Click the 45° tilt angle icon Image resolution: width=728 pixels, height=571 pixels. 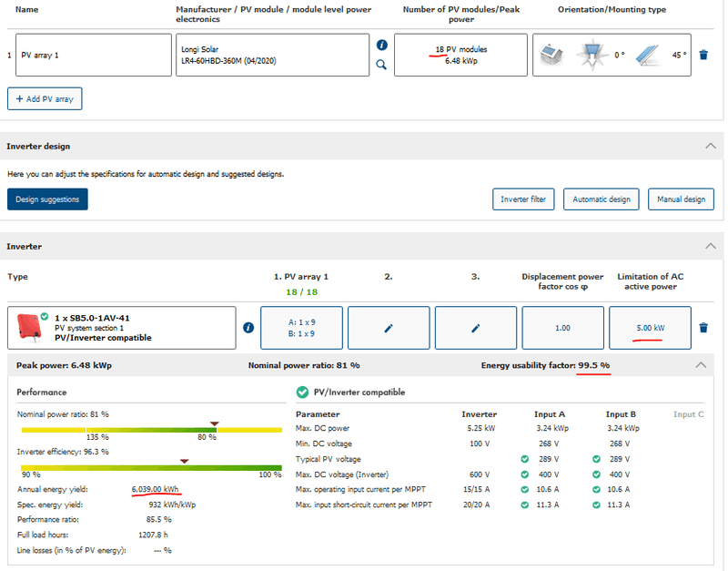(x=648, y=55)
